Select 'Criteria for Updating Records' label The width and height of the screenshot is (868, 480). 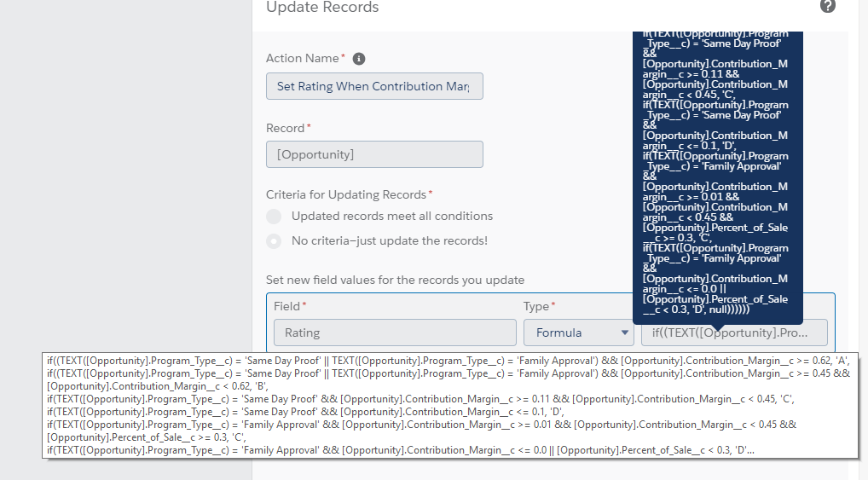click(x=346, y=195)
